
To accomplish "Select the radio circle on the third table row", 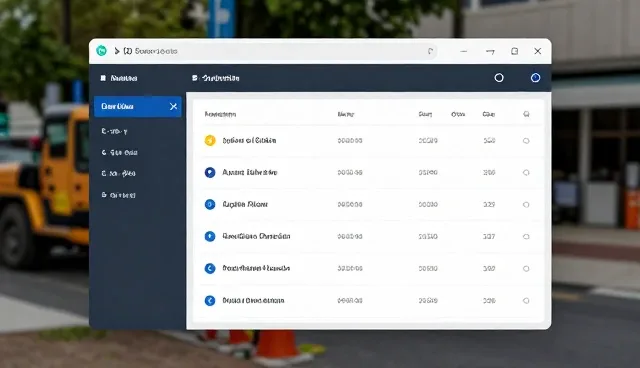I will click(x=526, y=204).
